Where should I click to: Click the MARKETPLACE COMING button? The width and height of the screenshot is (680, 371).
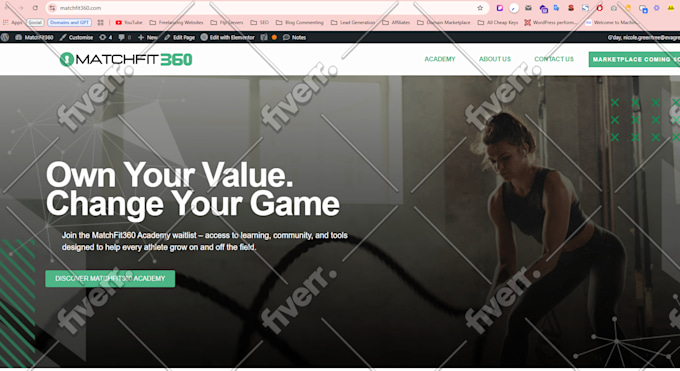pyautogui.click(x=634, y=59)
